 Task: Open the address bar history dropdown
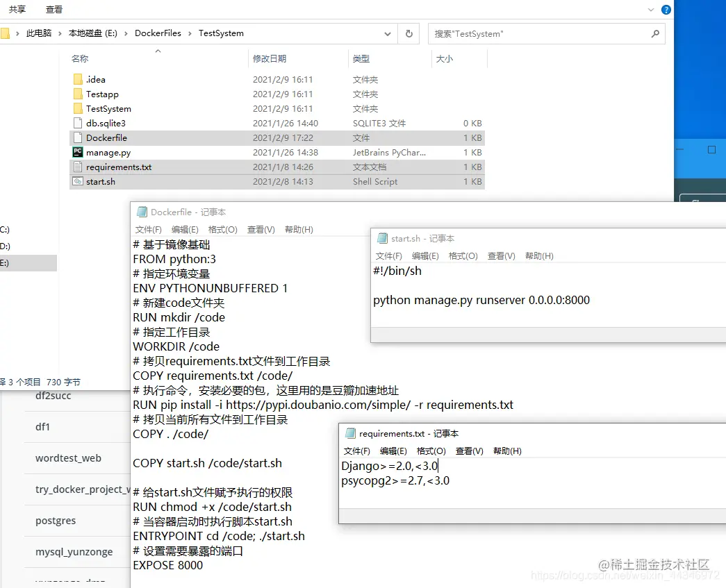(388, 34)
